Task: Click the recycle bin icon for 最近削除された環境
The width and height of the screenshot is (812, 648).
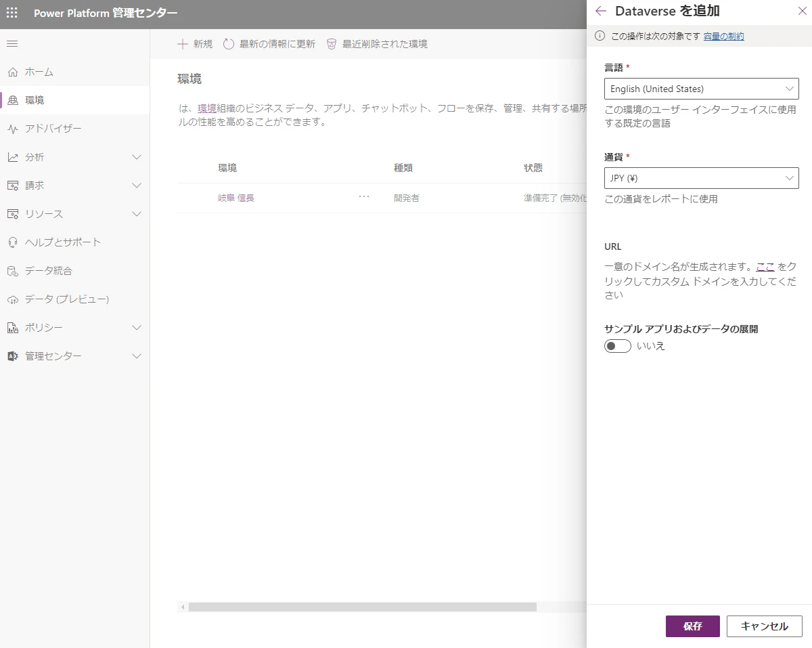Action: (x=332, y=44)
